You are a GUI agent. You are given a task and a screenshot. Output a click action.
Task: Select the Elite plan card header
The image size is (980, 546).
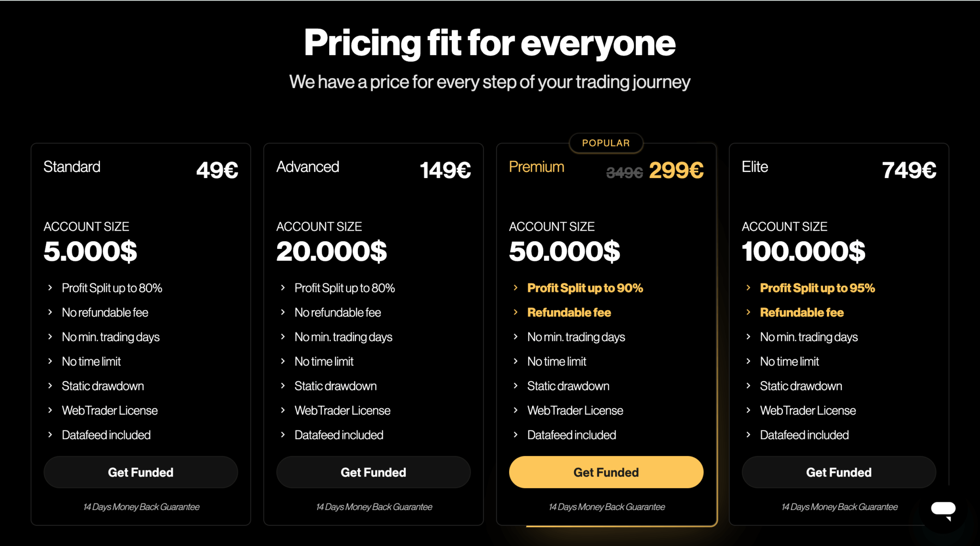click(x=755, y=167)
